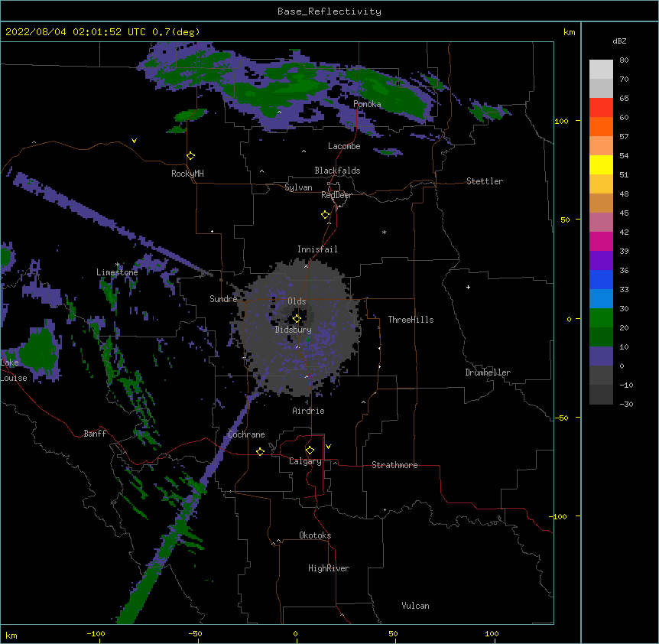
Task: Click the white plus marker north of Drumheller
Action: click(x=468, y=287)
